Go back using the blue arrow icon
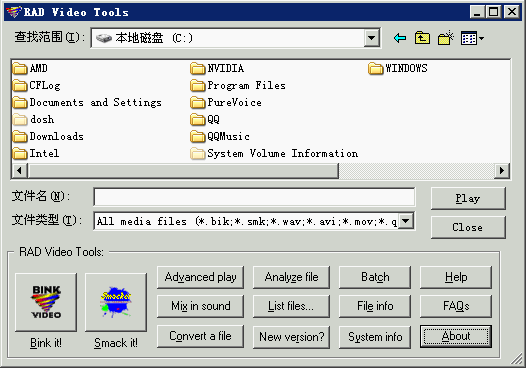The image size is (526, 368). point(400,38)
